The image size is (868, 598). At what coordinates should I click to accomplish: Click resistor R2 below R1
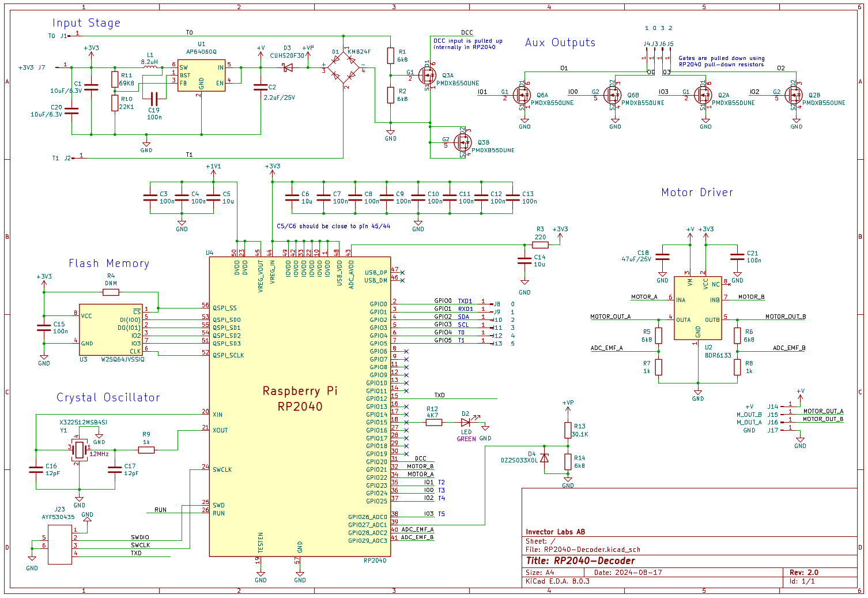[391, 95]
